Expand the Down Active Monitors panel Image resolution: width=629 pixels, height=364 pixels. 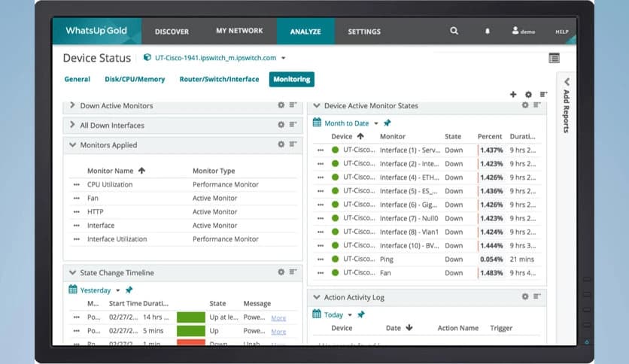tap(72, 106)
